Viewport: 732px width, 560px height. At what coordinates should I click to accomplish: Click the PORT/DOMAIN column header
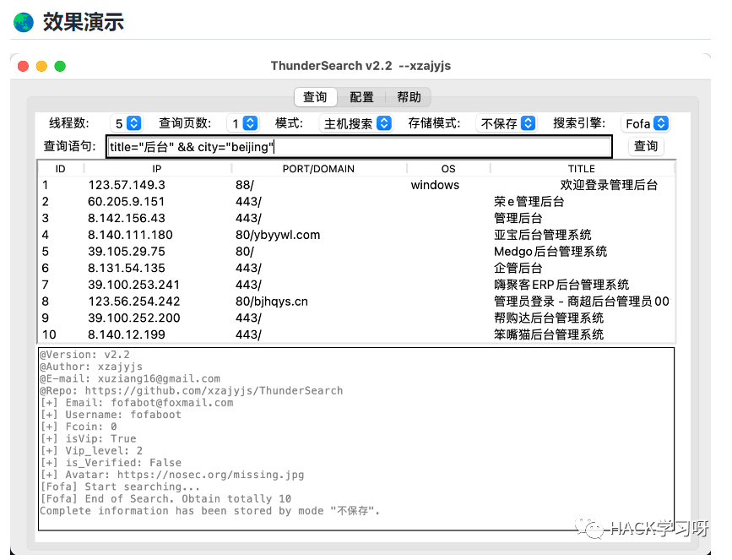click(x=318, y=169)
